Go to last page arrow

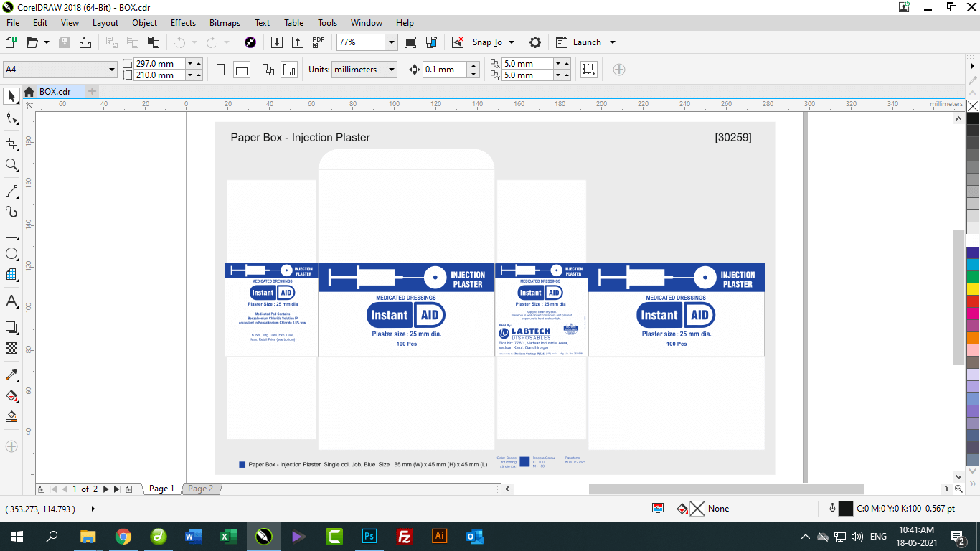click(117, 489)
